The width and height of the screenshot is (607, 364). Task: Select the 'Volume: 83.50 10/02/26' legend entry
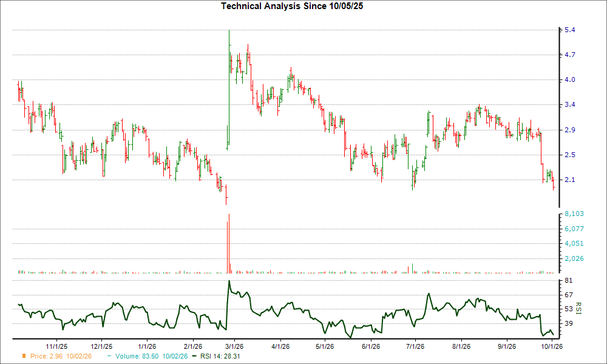(x=151, y=356)
